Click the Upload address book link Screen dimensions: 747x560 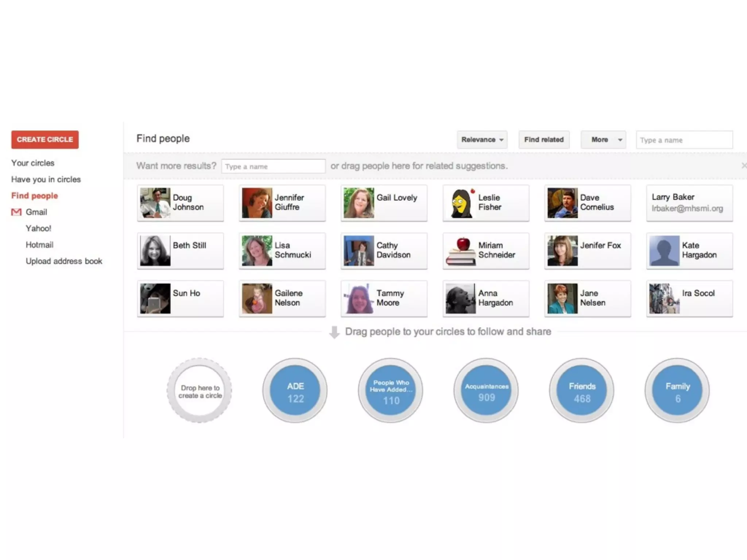(x=64, y=261)
